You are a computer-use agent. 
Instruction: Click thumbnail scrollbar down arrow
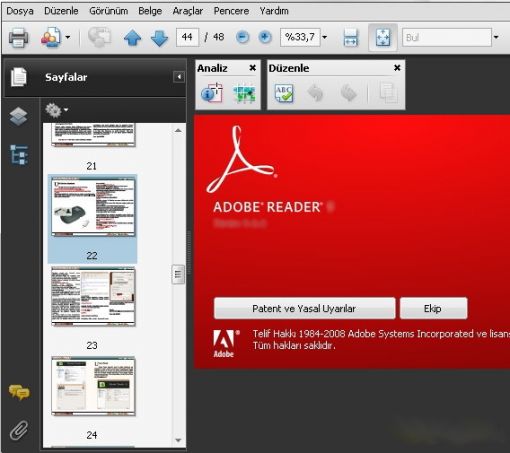[x=178, y=440]
